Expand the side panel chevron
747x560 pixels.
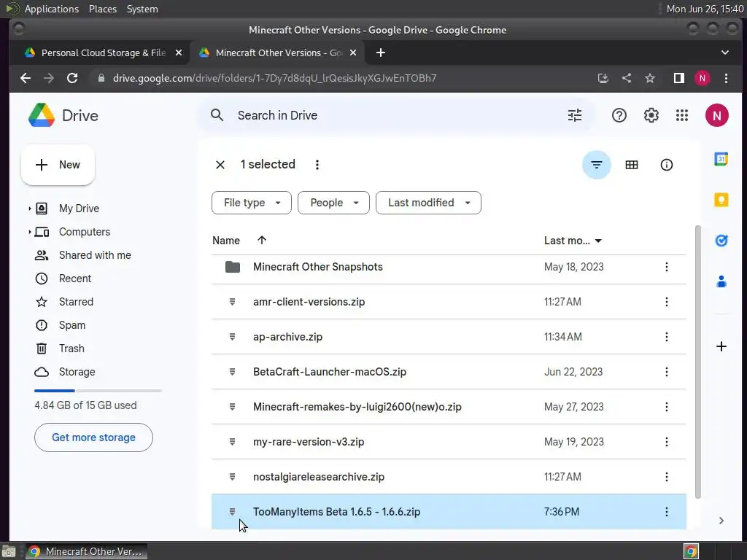(x=721, y=521)
